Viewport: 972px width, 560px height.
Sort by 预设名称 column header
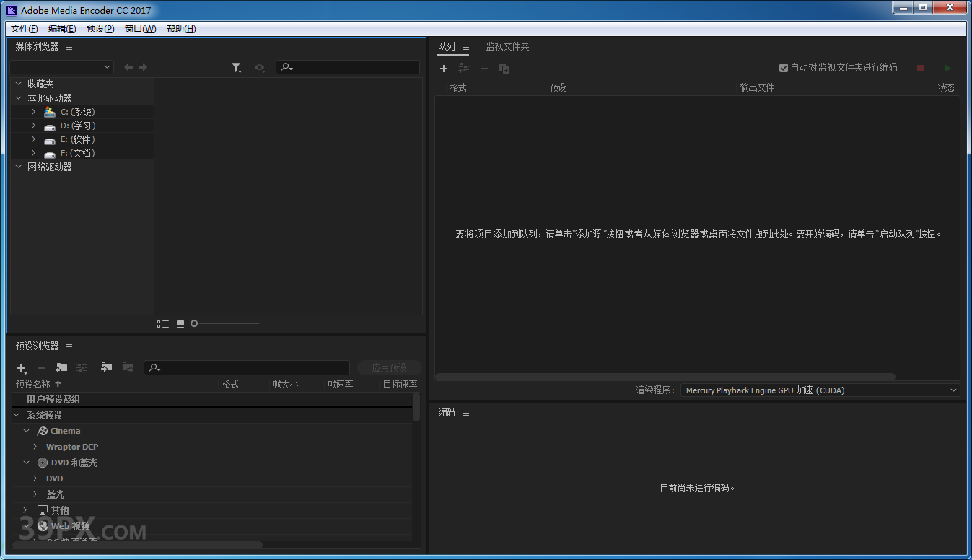pos(33,384)
